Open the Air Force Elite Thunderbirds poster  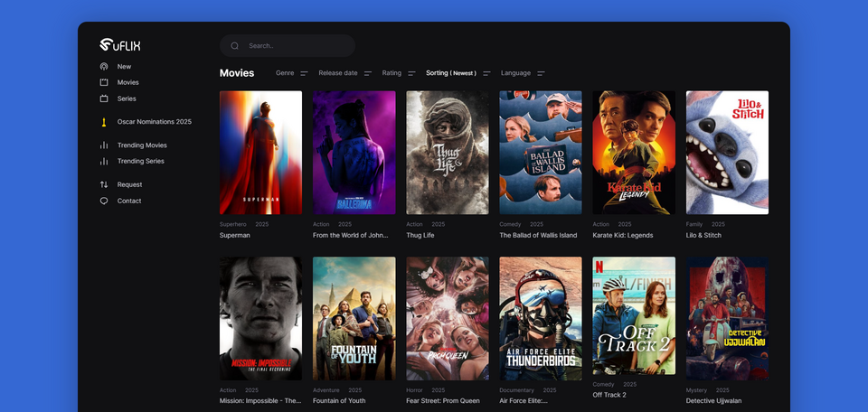click(541, 319)
